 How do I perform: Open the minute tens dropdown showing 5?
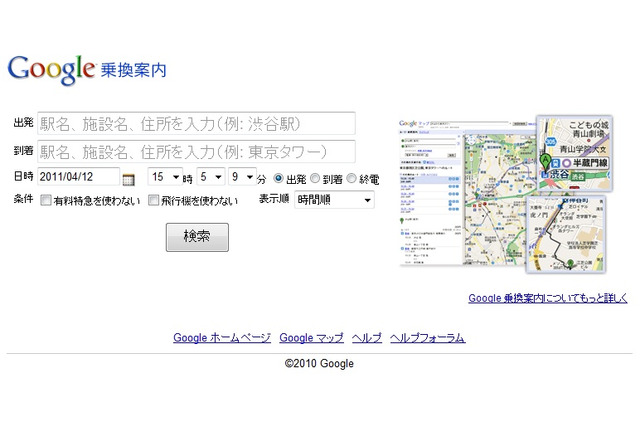point(210,177)
